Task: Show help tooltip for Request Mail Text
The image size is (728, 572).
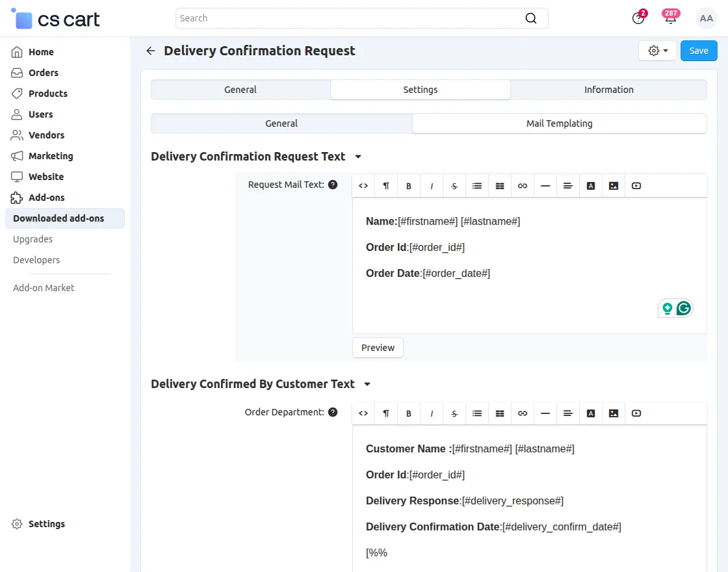Action: (x=333, y=185)
